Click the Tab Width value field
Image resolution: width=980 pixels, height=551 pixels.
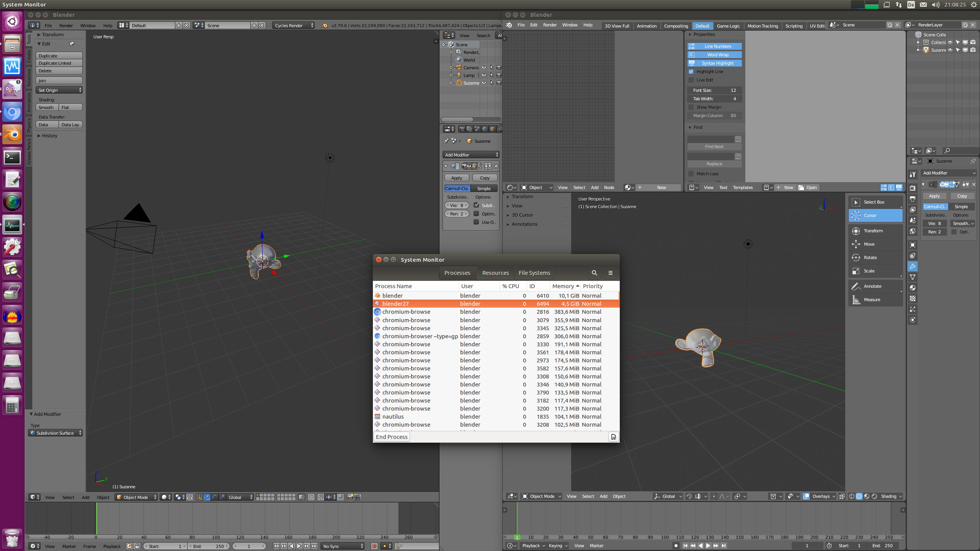(x=714, y=99)
